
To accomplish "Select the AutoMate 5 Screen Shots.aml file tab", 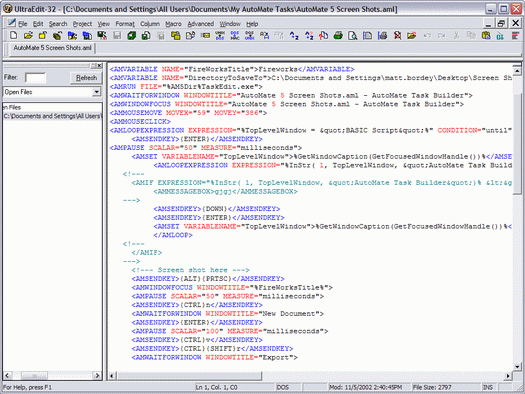I will pos(52,48).
